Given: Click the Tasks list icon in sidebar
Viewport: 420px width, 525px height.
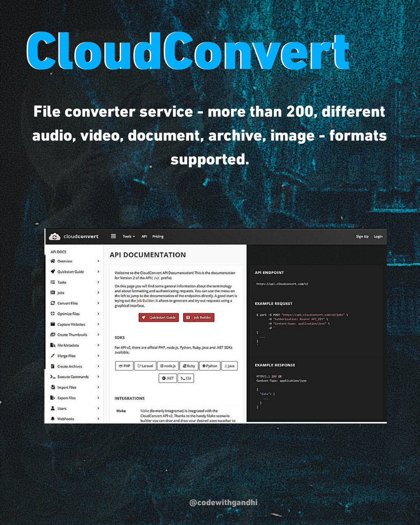Looking at the screenshot, I should point(52,282).
